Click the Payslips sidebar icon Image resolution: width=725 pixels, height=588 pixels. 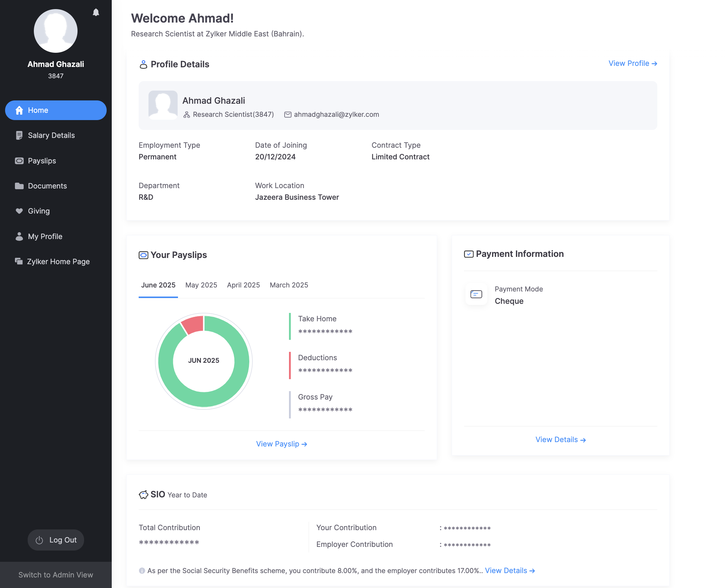[19, 161]
